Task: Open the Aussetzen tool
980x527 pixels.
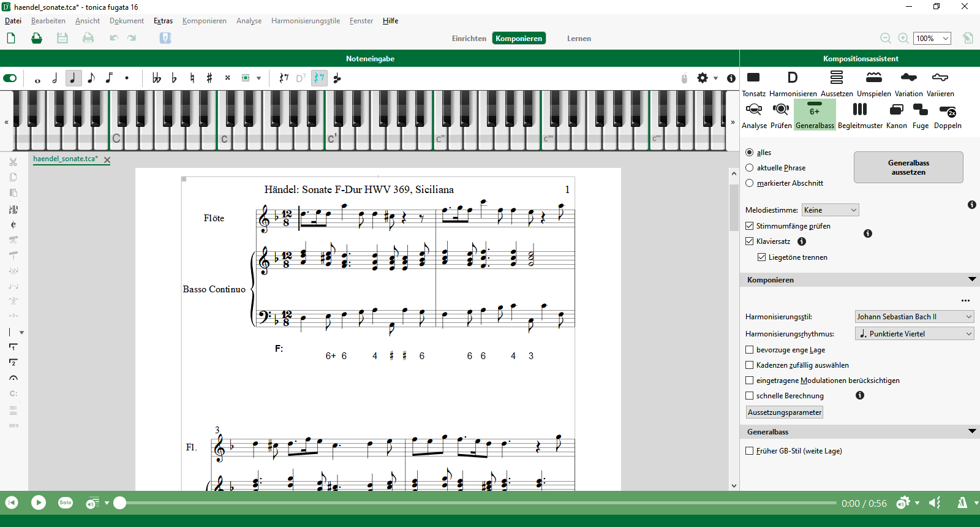Action: pyautogui.click(x=837, y=84)
